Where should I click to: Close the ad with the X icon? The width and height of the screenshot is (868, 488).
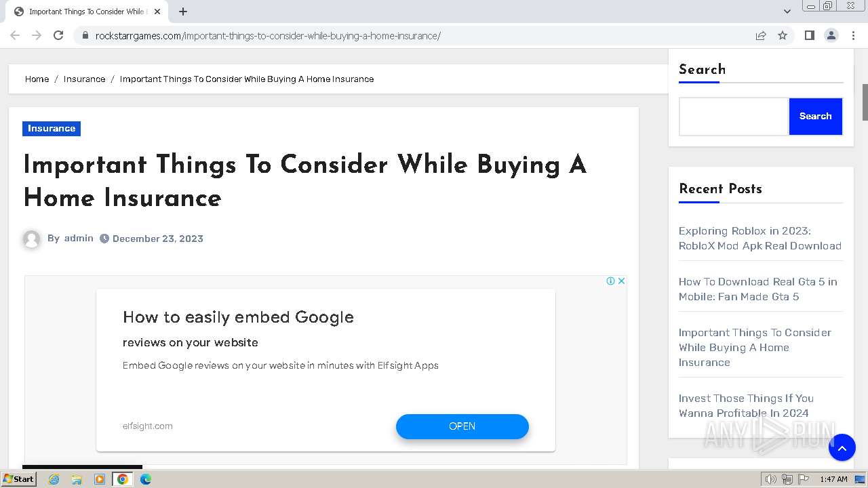click(620, 281)
